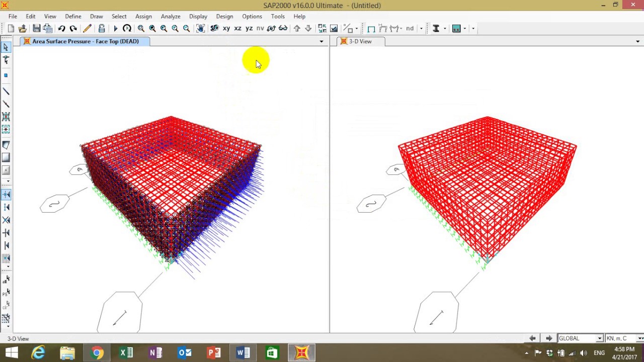This screenshot has height=362, width=644.
Task: Click the Refresh Window pencil icon
Action: tap(88, 29)
